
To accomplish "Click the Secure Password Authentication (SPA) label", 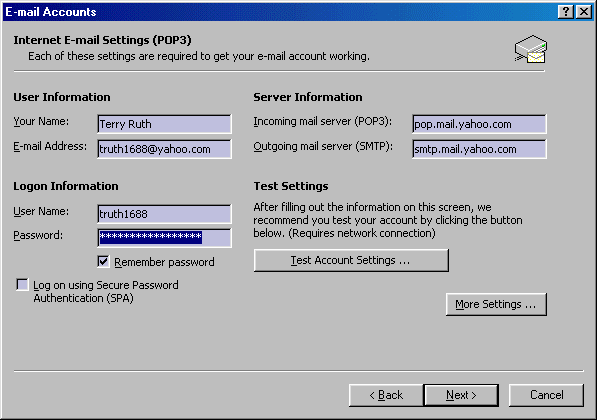I will pos(106,292).
